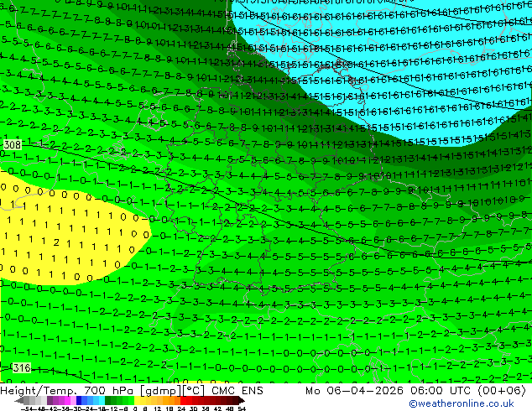Select the yellow legend swatch above 0
The width and height of the screenshot is (532, 411).
point(137,401)
